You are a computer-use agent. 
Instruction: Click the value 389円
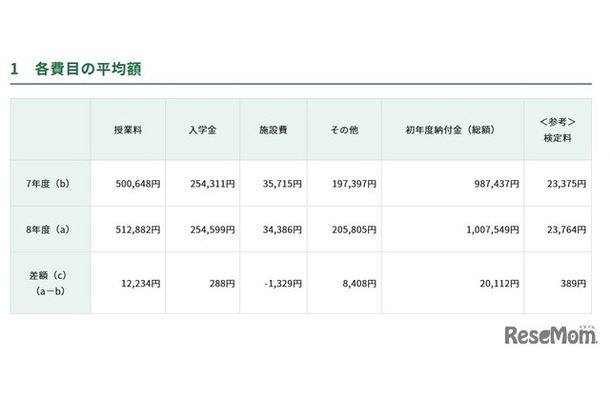click(573, 283)
